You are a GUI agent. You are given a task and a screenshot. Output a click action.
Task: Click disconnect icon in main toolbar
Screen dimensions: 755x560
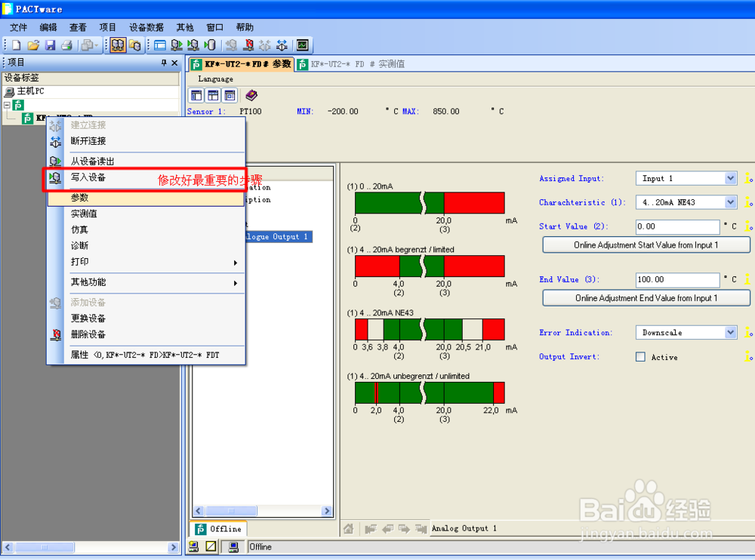[x=282, y=45]
